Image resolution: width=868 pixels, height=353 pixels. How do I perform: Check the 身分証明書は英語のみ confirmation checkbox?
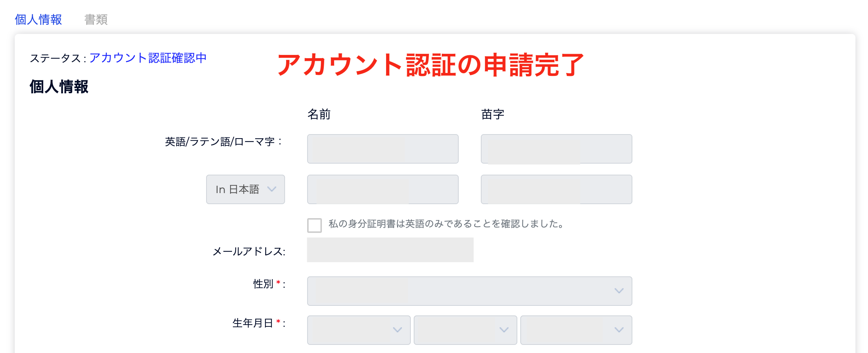[314, 225]
